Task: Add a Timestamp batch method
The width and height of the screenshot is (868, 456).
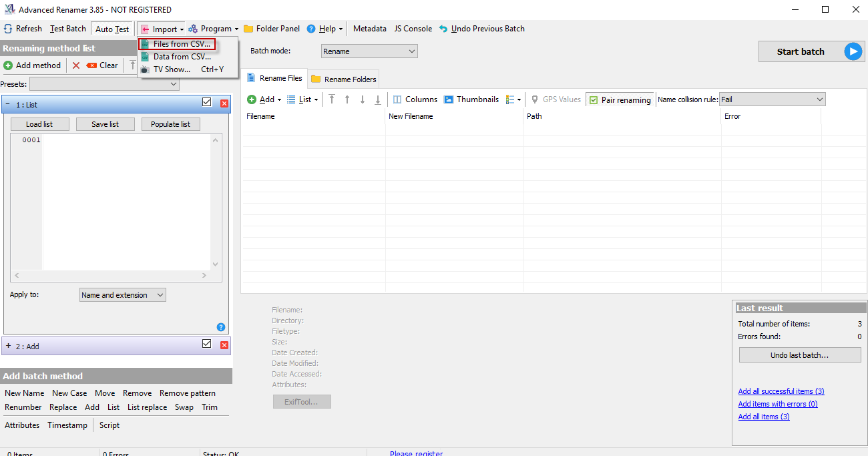Action: (x=67, y=425)
